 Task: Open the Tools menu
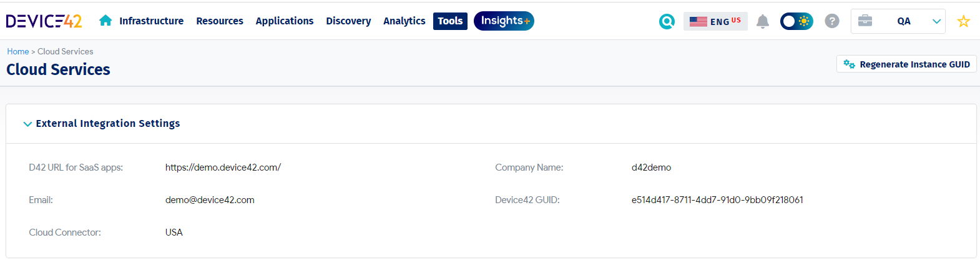[450, 21]
